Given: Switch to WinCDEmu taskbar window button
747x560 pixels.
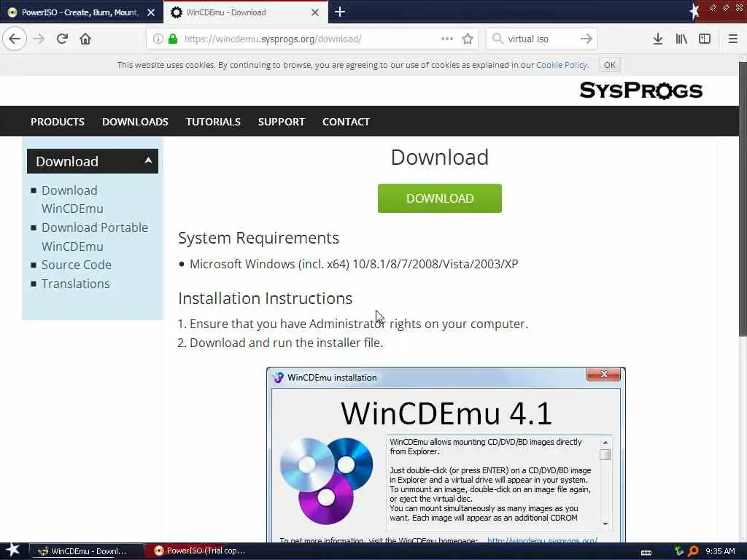Looking at the screenshot, I should (x=86, y=551).
